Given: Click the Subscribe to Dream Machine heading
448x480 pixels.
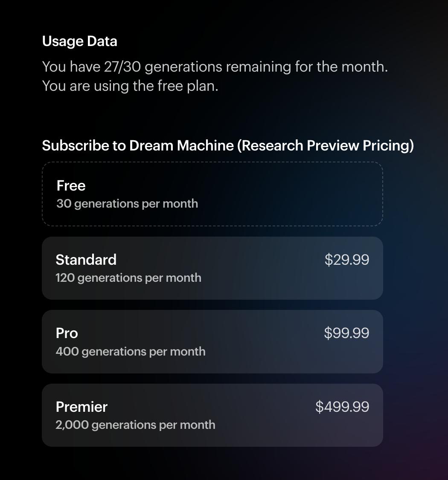Looking at the screenshot, I should pyautogui.click(x=138, y=145).
